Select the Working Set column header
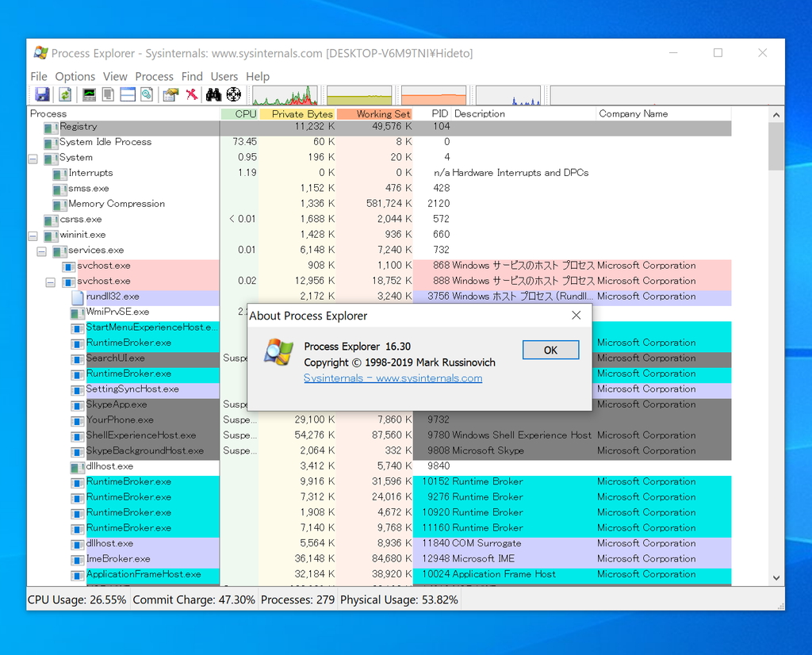The width and height of the screenshot is (812, 655). [374, 113]
